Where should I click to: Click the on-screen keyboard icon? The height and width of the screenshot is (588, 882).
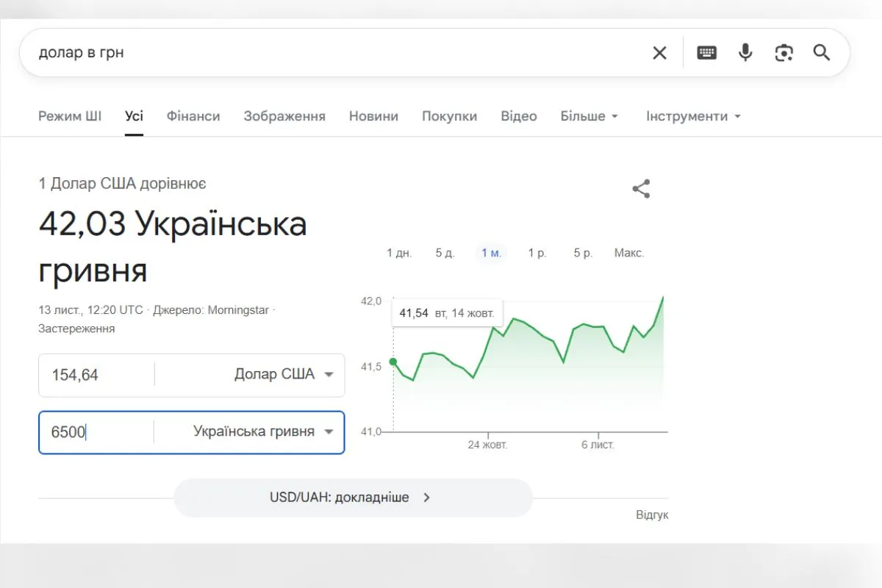point(706,52)
